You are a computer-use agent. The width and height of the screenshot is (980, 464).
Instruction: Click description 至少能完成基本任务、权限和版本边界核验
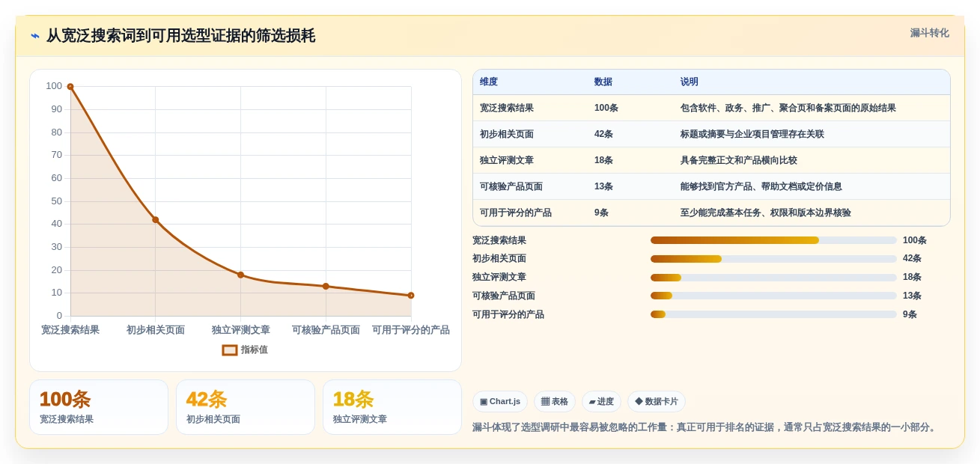pos(766,213)
